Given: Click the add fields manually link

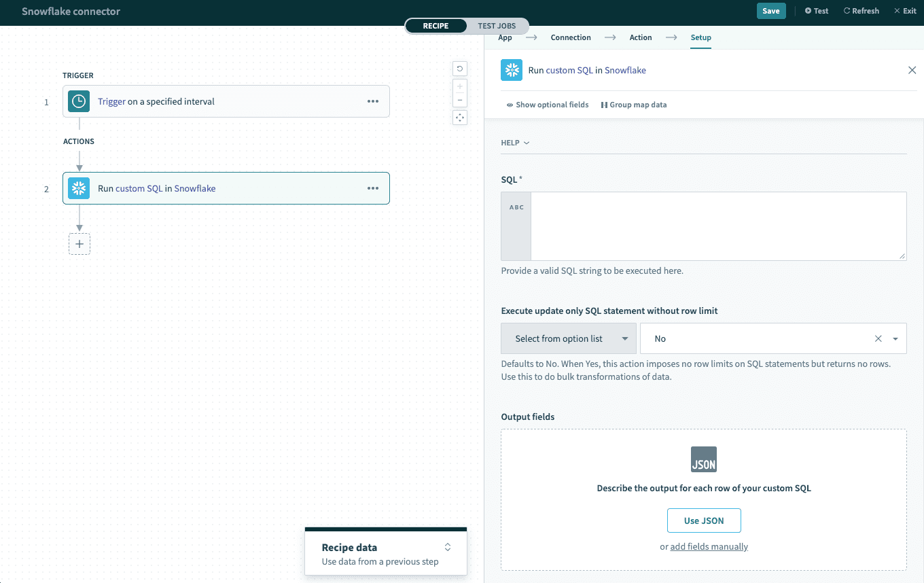Looking at the screenshot, I should (x=709, y=546).
